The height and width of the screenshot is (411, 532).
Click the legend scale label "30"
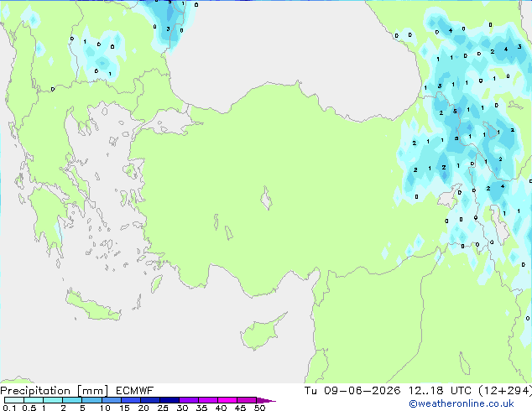coord(182,408)
